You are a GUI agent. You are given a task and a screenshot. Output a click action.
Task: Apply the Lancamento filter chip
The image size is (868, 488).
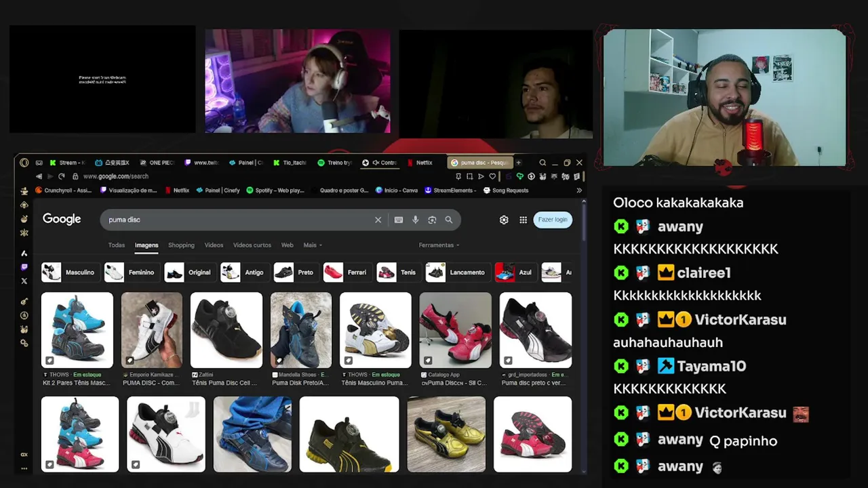pyautogui.click(x=457, y=272)
